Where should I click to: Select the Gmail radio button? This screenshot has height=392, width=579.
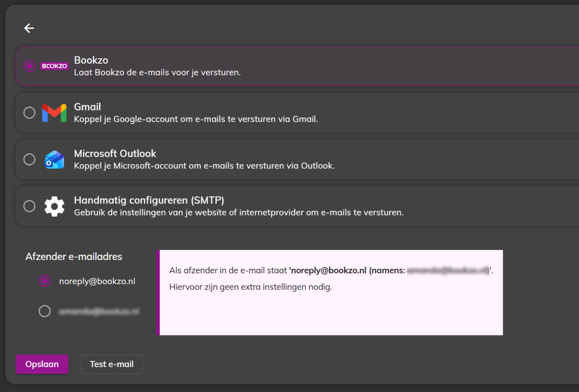pos(29,113)
